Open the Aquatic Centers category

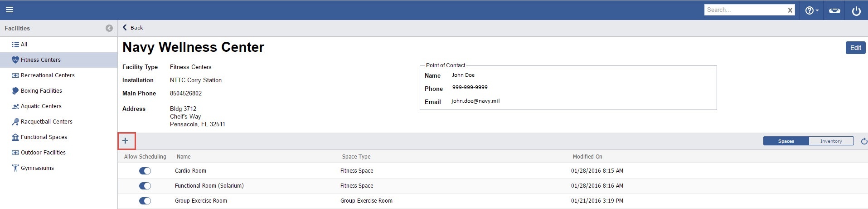click(41, 106)
